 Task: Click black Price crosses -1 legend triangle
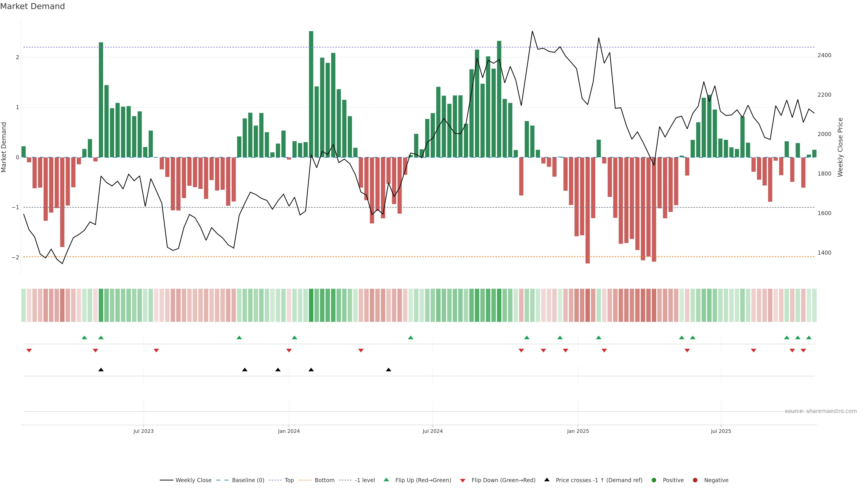coord(547,480)
